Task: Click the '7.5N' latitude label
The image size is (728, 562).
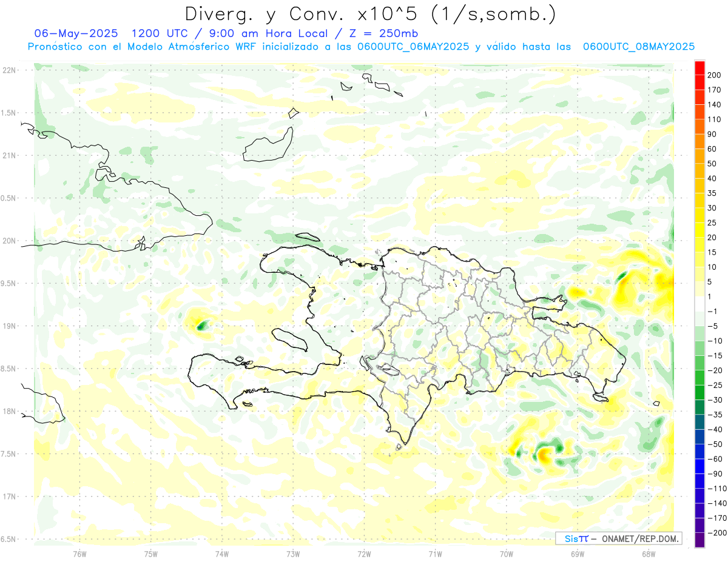Action: tap(8, 454)
